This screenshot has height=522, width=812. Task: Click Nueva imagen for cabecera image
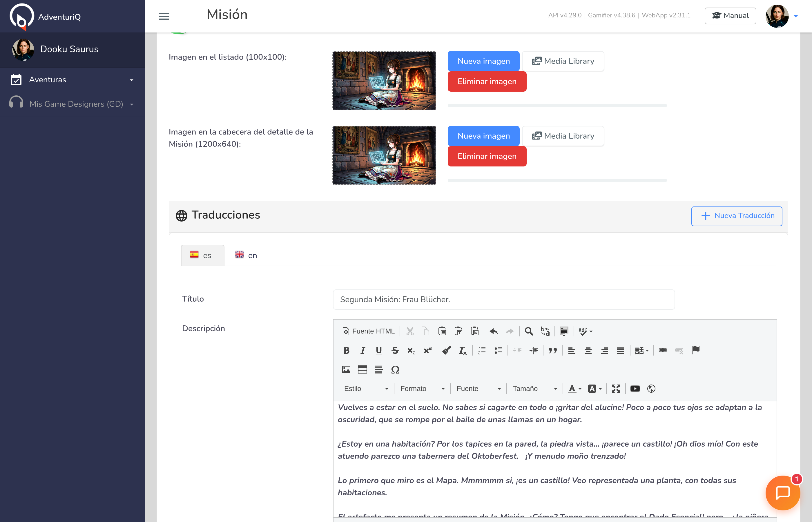[x=483, y=136]
